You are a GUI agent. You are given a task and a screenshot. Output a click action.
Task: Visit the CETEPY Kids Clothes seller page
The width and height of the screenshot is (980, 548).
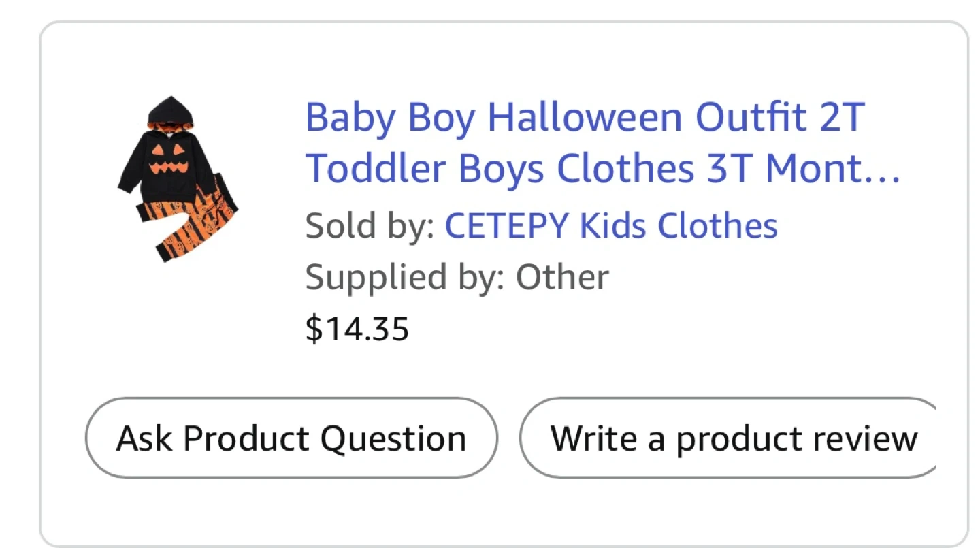click(610, 225)
